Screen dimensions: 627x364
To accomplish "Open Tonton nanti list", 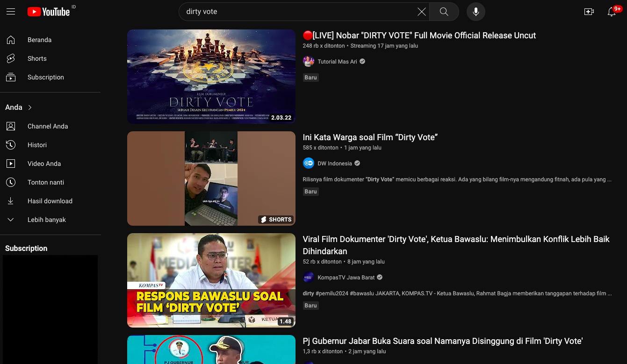I will coord(45,182).
